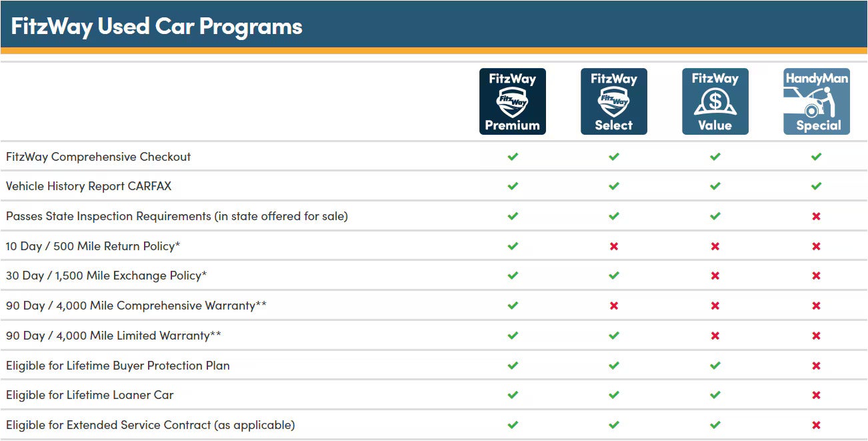Click the 10 Day / 500 Mile Return Policy text
The height and width of the screenshot is (441, 868).
[x=93, y=246]
